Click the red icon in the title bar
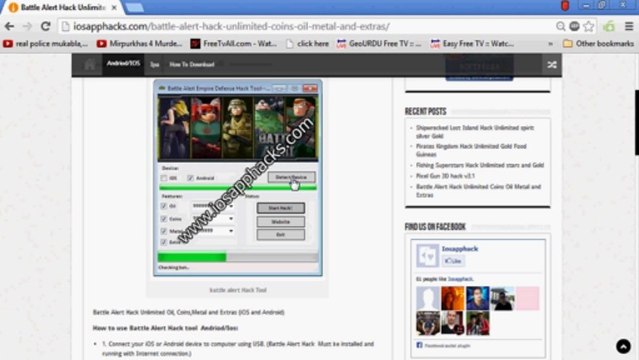Screen dimensions: 639x360 coord(565,6)
